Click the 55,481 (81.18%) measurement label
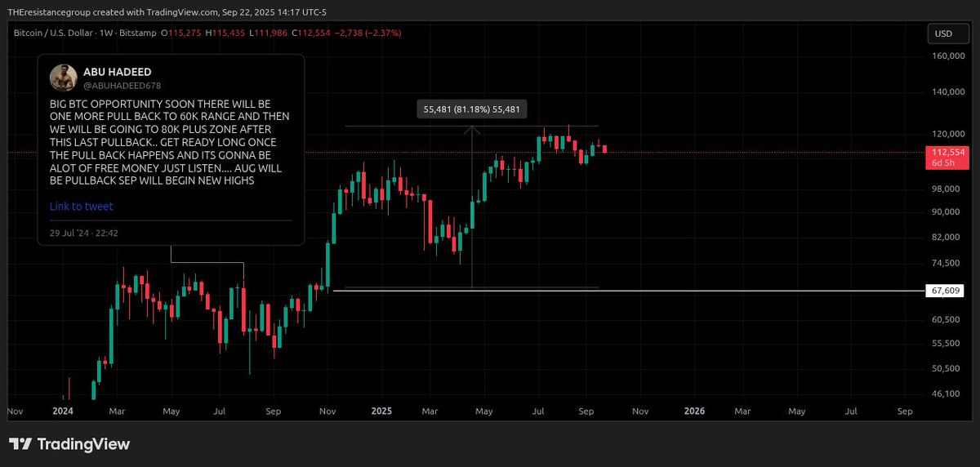 (x=472, y=109)
